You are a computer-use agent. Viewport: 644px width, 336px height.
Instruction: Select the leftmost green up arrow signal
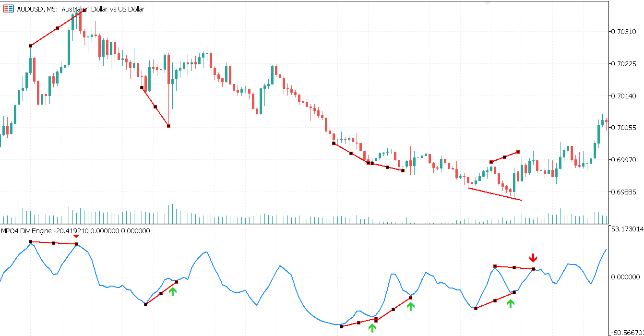(173, 291)
